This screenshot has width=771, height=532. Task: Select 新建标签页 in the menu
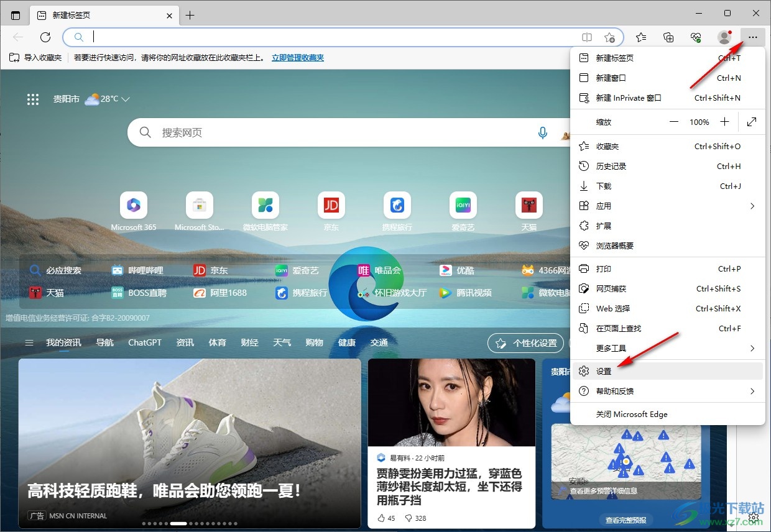[x=668, y=58]
